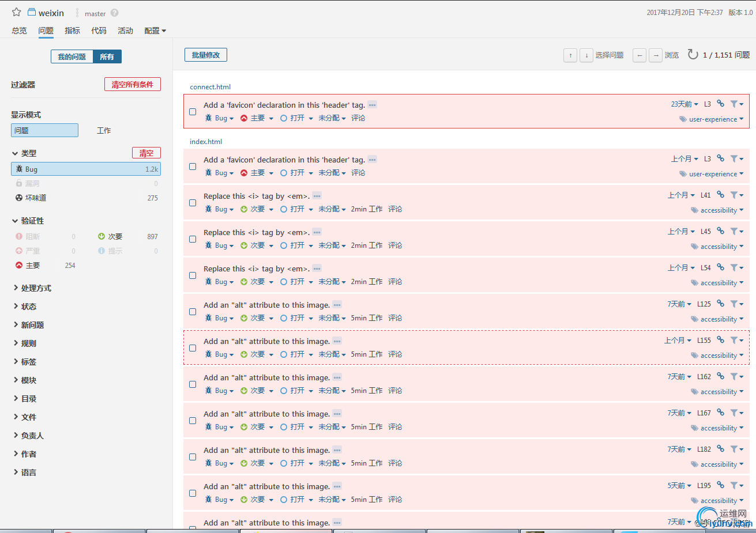The width and height of the screenshot is (756, 533).
Task: Check the connect.html favicon issue checkbox
Action: [193, 112]
